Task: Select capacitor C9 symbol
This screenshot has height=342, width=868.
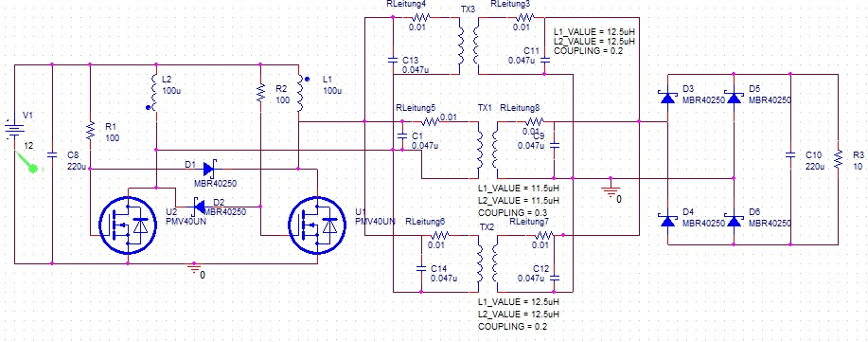Action: click(554, 145)
